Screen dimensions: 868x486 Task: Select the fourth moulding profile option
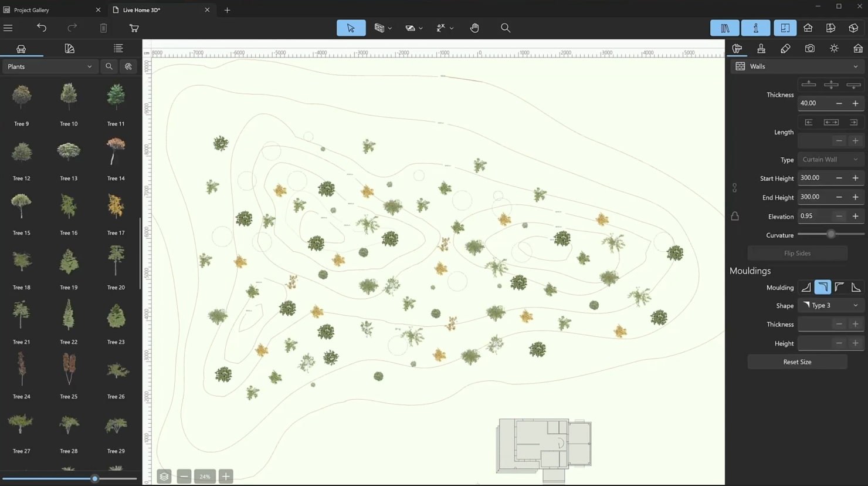(x=856, y=287)
